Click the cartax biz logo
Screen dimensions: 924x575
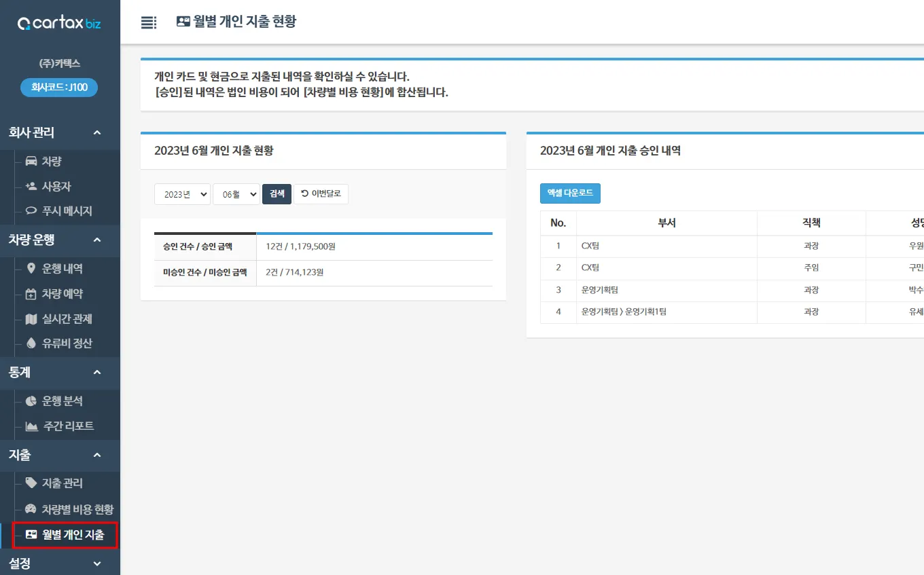[59, 24]
